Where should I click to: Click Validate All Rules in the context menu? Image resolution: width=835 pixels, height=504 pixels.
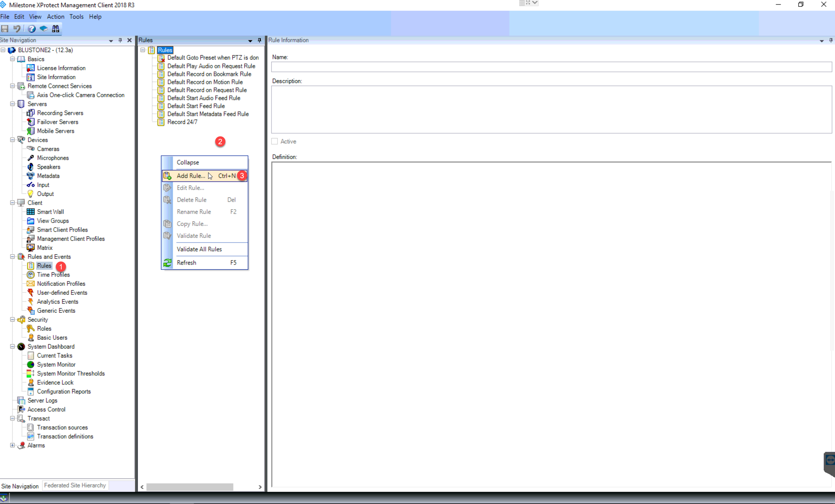pyautogui.click(x=199, y=249)
